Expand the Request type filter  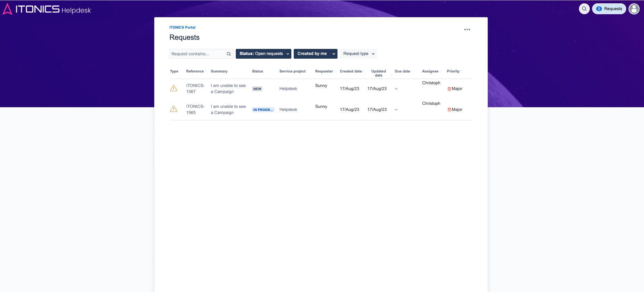click(x=358, y=54)
